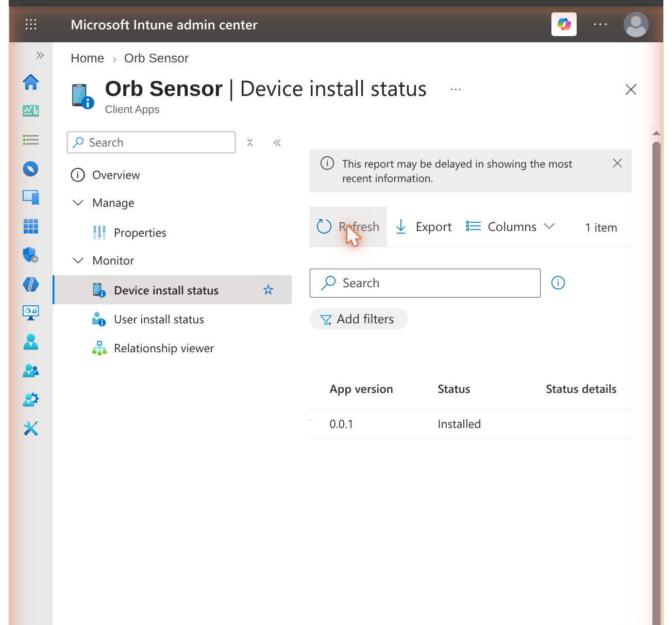
Task: Open Tenant administration gear-person icon
Action: click(31, 400)
